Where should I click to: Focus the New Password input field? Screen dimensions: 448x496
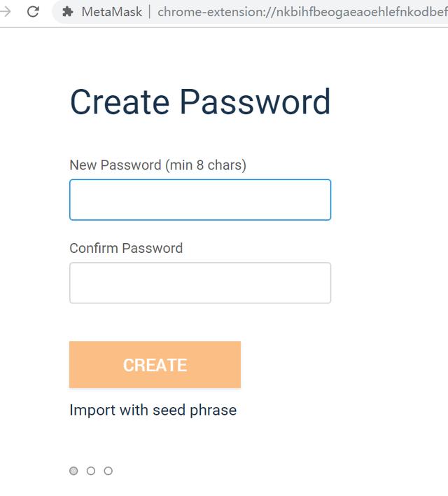[200, 200]
